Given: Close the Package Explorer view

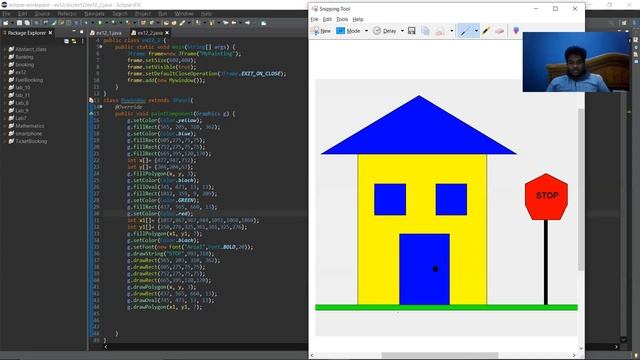Looking at the screenshot, I should (x=51, y=33).
